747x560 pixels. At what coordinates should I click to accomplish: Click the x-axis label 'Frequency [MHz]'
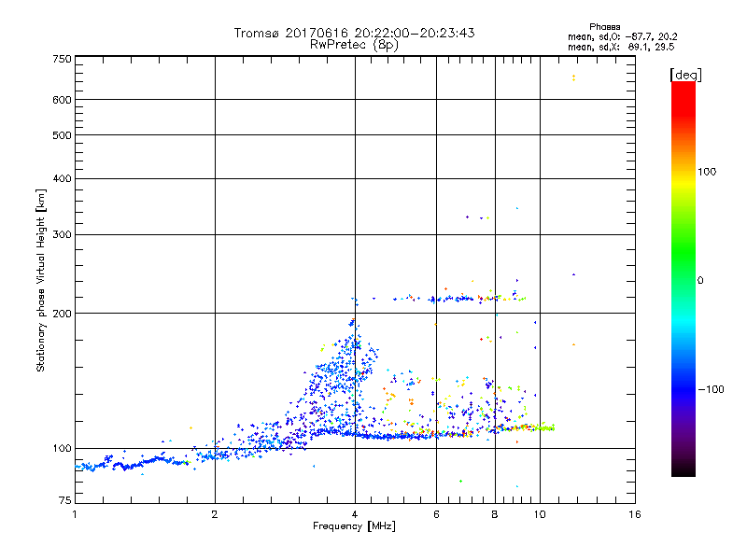[354, 526]
